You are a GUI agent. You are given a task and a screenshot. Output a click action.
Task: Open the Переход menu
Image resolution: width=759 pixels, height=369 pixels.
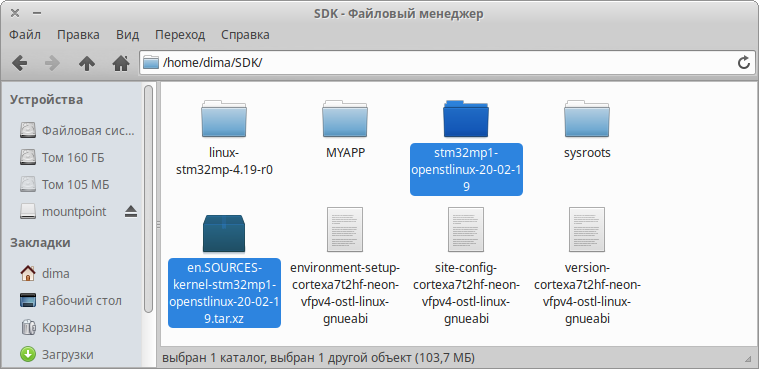(x=180, y=35)
